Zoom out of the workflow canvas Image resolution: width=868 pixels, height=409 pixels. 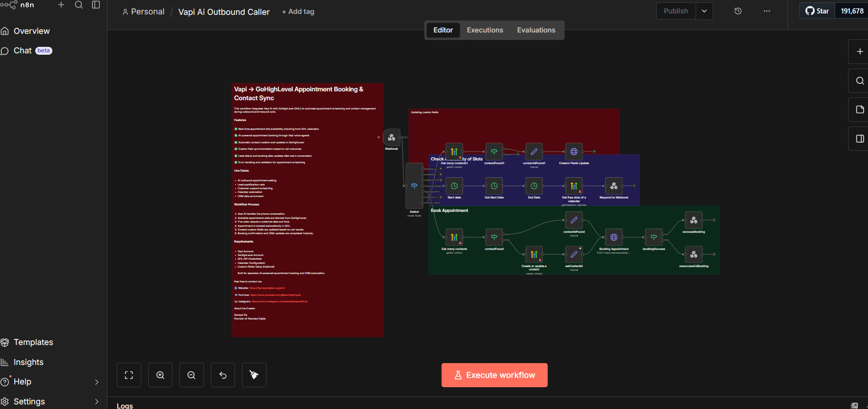[191, 375]
